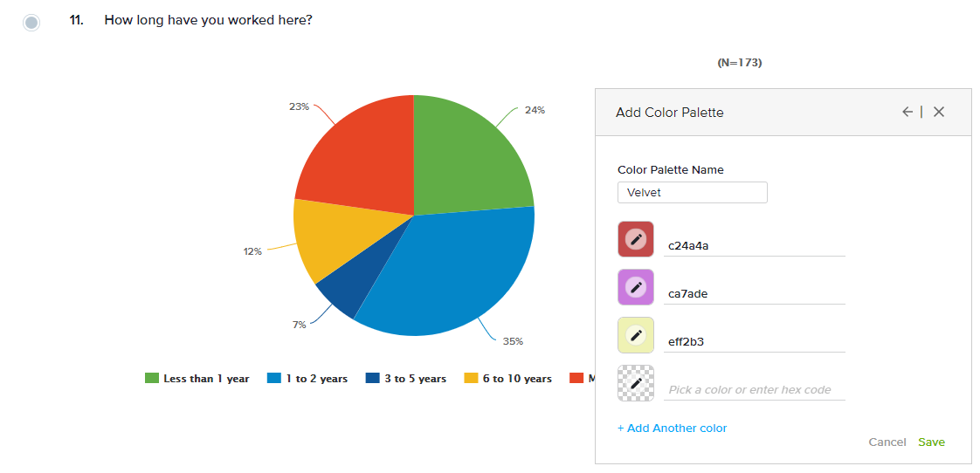Click the eff2b3 hex code field
The width and height of the screenshot is (980, 473).
[754, 341]
